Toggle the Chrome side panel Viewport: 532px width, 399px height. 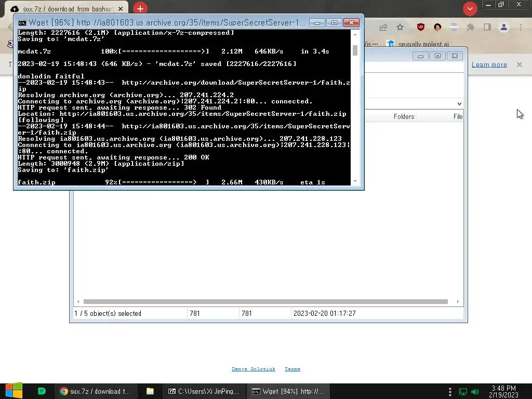[x=487, y=27]
